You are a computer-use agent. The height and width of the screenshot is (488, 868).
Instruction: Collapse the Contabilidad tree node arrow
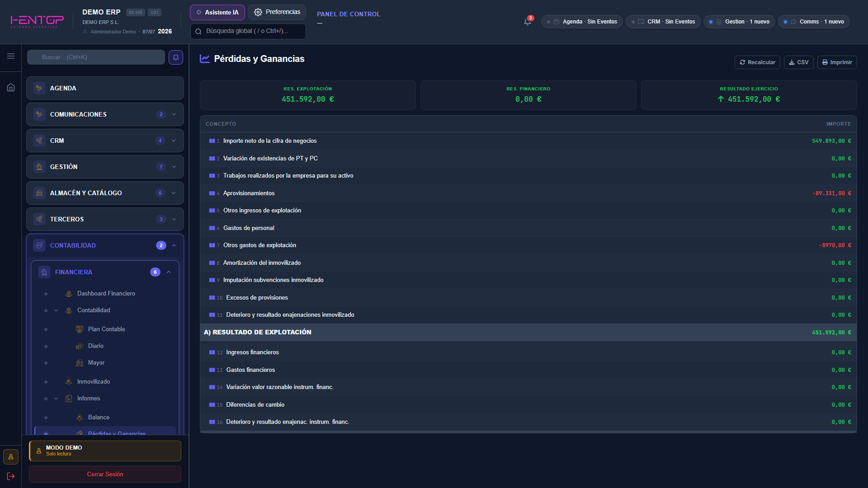pos(56,310)
